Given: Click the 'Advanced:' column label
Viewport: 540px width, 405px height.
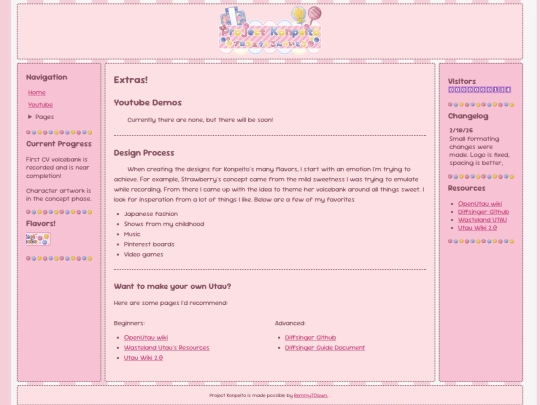Looking at the screenshot, I should (x=290, y=323).
